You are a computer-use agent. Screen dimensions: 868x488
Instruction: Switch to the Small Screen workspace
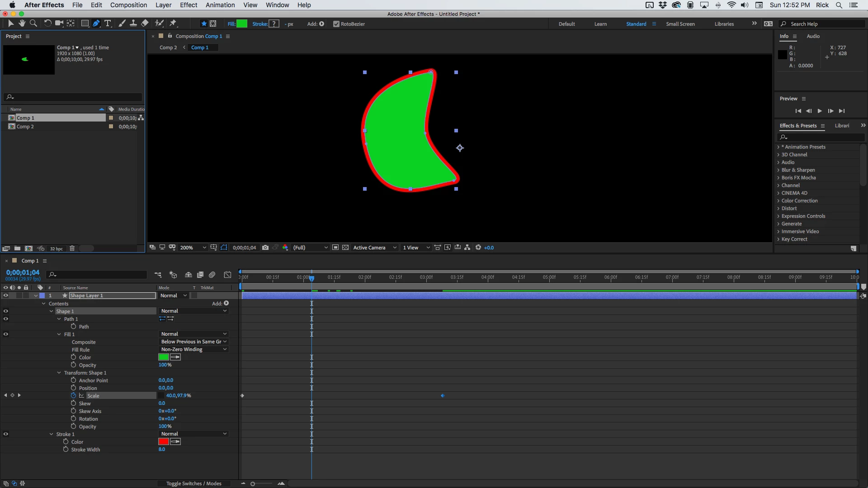coord(680,24)
